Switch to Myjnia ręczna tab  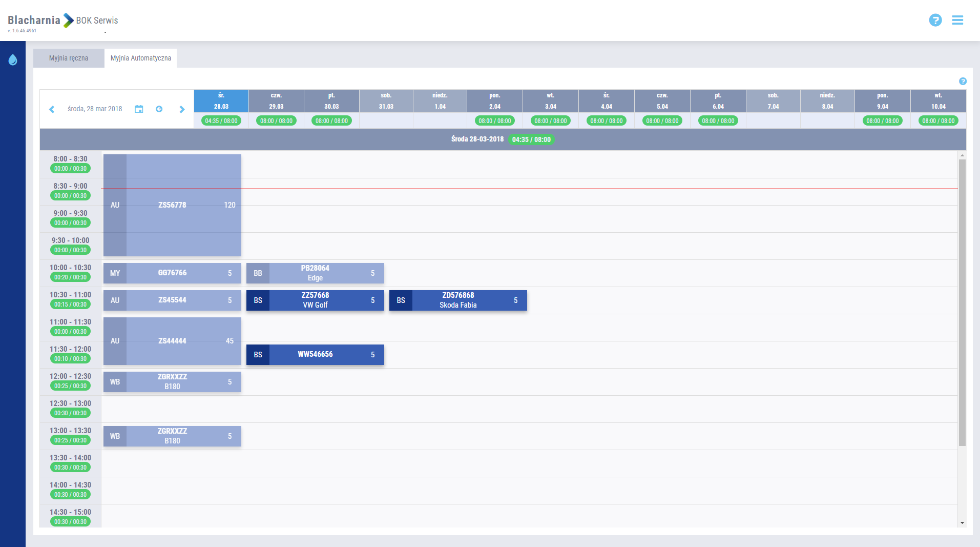click(69, 58)
